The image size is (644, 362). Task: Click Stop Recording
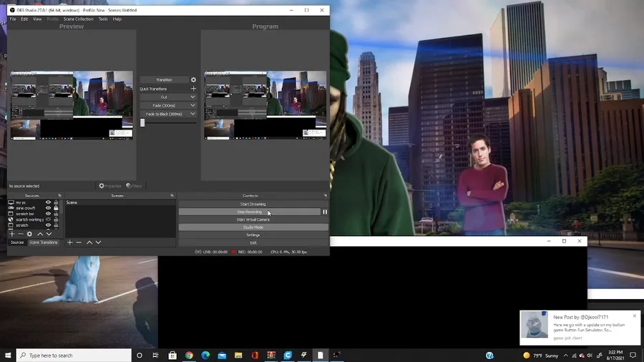249,212
